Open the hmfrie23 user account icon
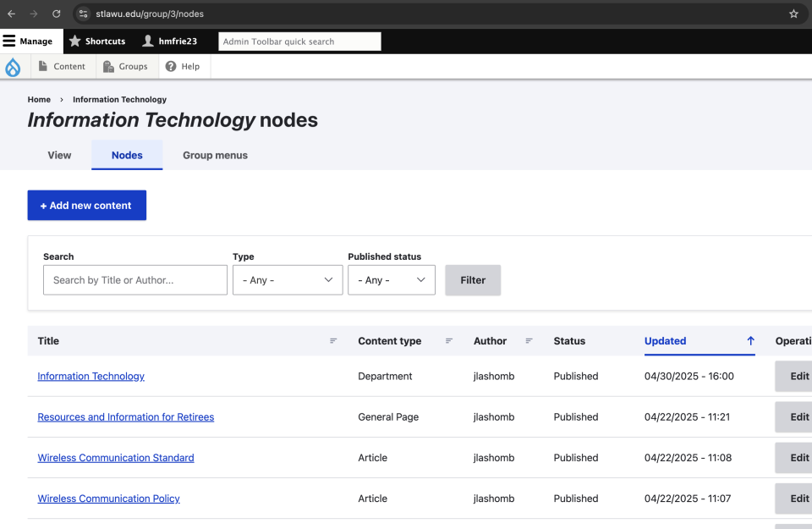This screenshot has height=529, width=812. click(150, 41)
